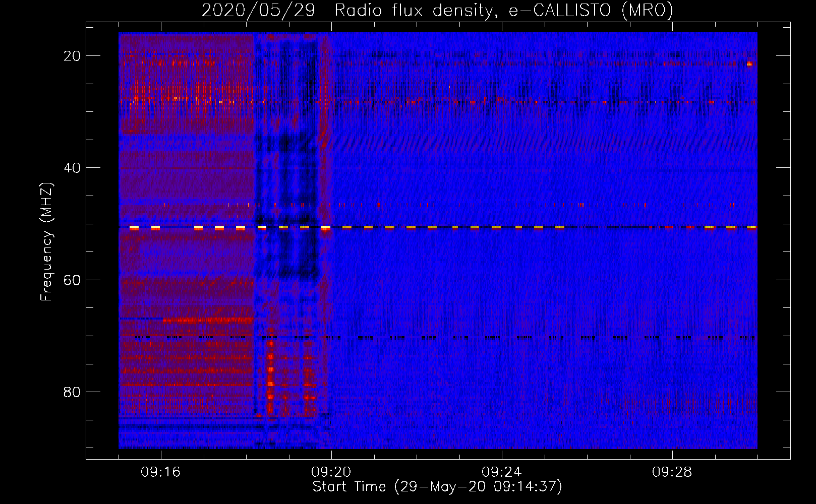Screen dimensions: 816x504
Task: Click the 40 MHz frequency tick label
Action: click(x=72, y=168)
